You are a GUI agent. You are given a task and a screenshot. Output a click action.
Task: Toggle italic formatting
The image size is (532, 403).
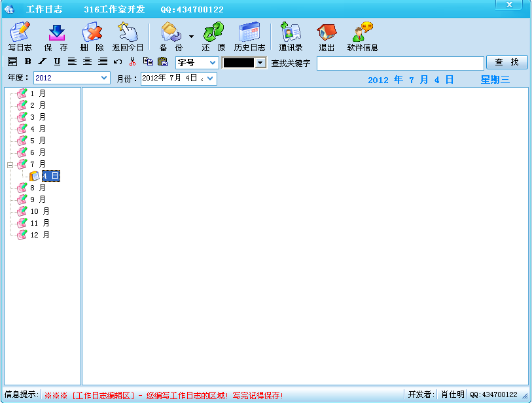tap(42, 61)
